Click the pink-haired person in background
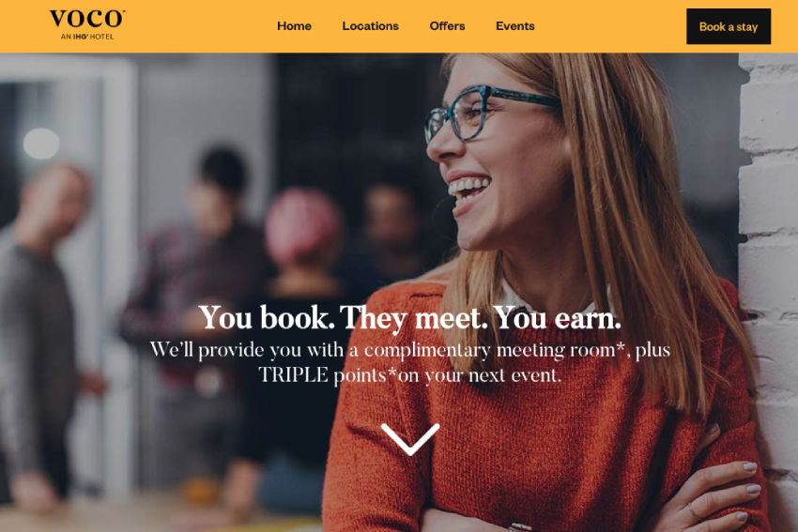The width and height of the screenshot is (798, 532). (302, 229)
